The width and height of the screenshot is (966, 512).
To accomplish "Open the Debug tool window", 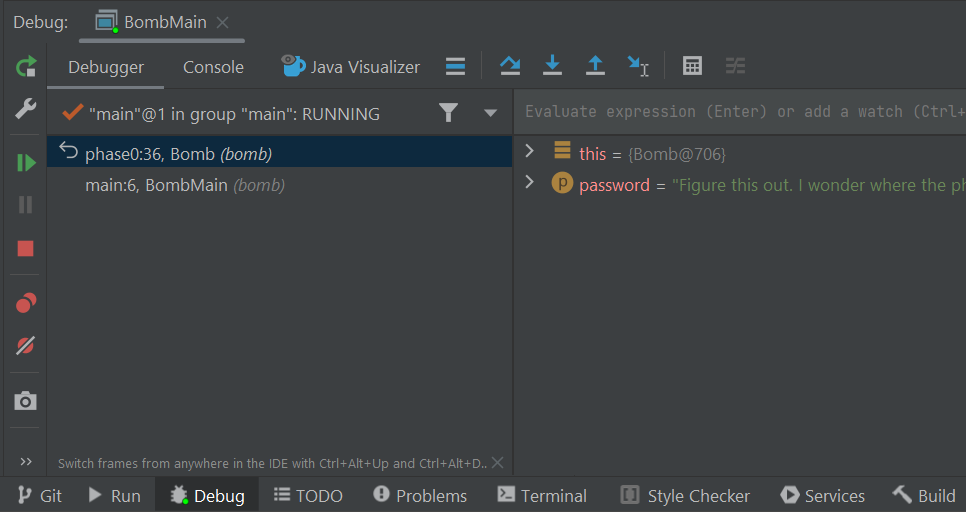I will 207,495.
